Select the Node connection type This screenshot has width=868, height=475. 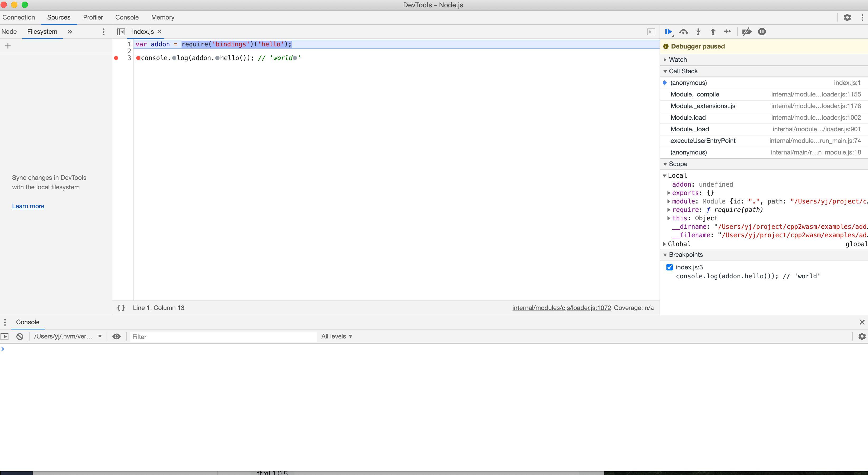[11, 31]
